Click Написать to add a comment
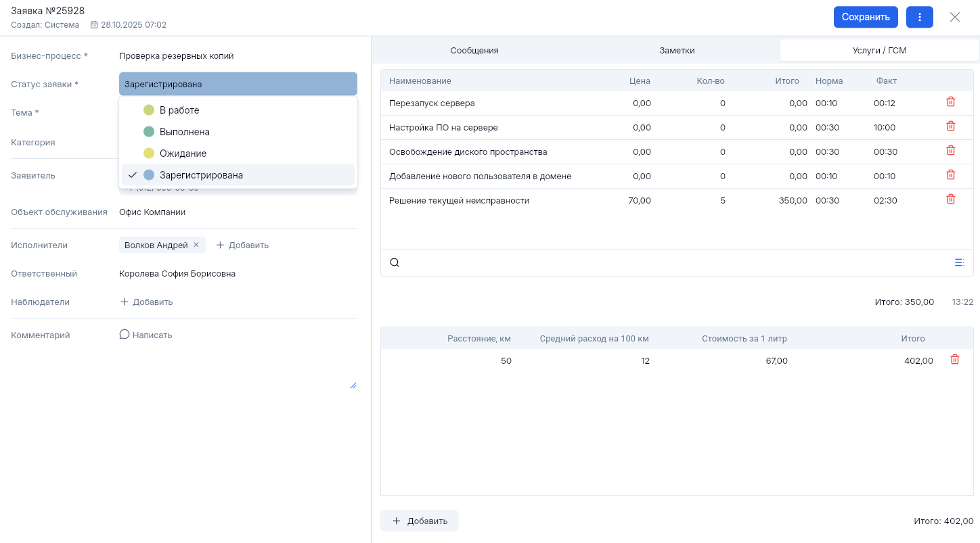This screenshot has width=980, height=543. tap(146, 335)
